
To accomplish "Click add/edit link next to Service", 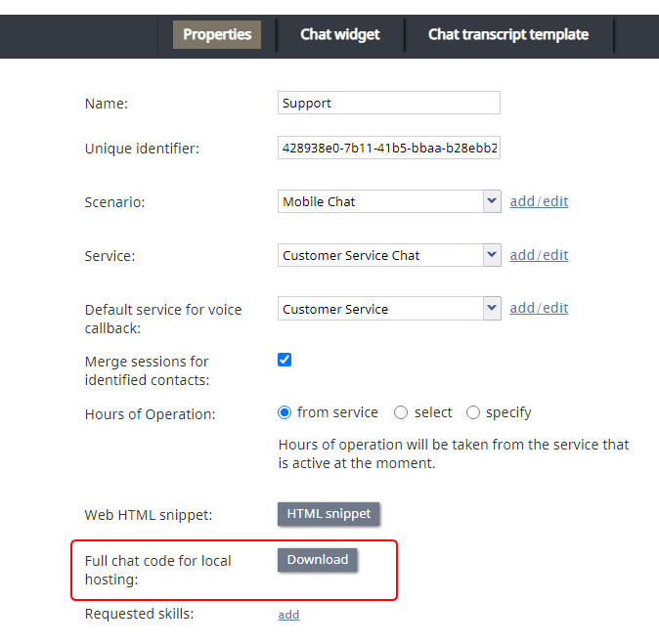I will tap(539, 255).
